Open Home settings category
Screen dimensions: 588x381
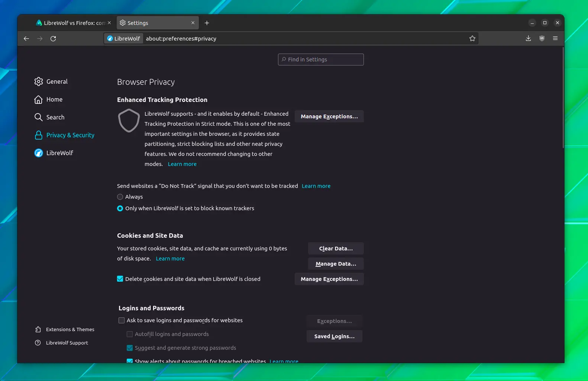(x=48, y=99)
